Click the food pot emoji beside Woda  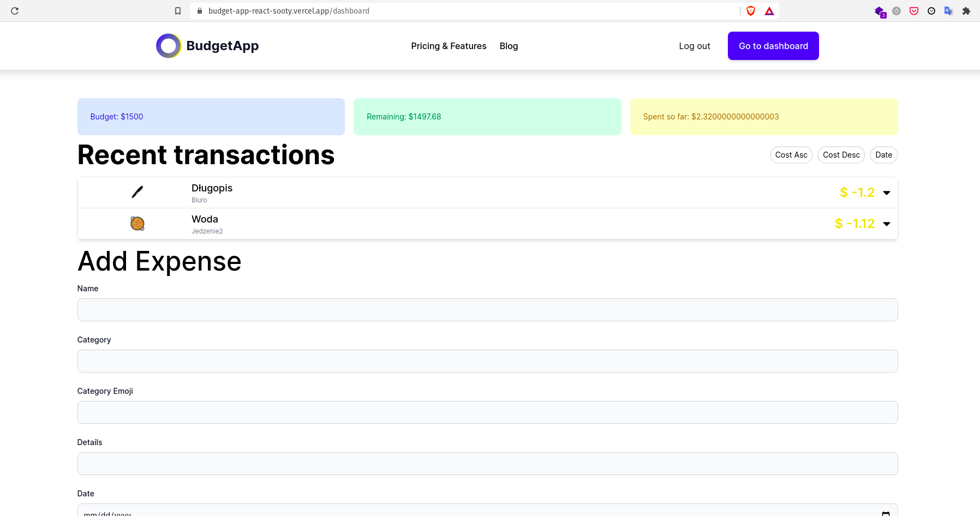pyautogui.click(x=137, y=223)
